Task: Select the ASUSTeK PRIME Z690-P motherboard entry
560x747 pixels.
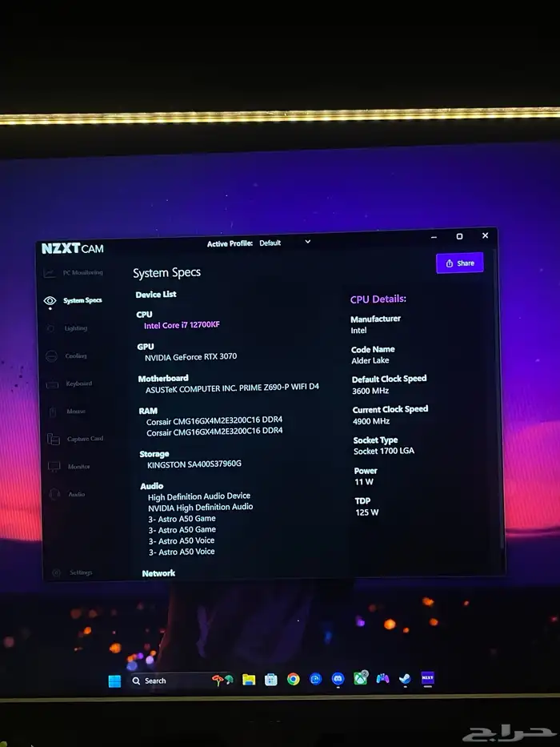Action: point(232,388)
